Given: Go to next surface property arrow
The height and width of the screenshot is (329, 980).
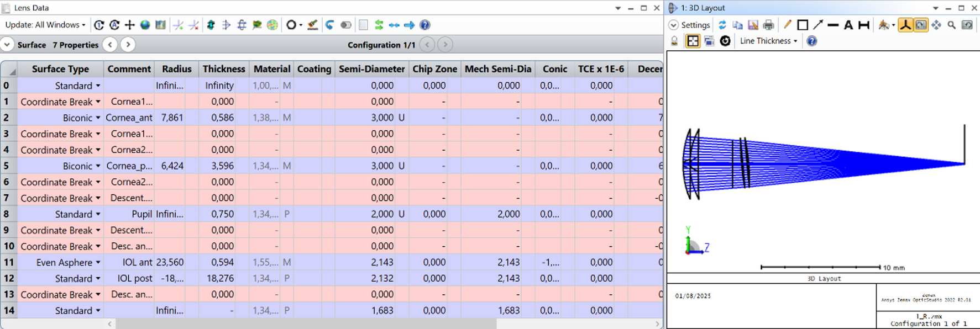Looking at the screenshot, I should 128,45.
